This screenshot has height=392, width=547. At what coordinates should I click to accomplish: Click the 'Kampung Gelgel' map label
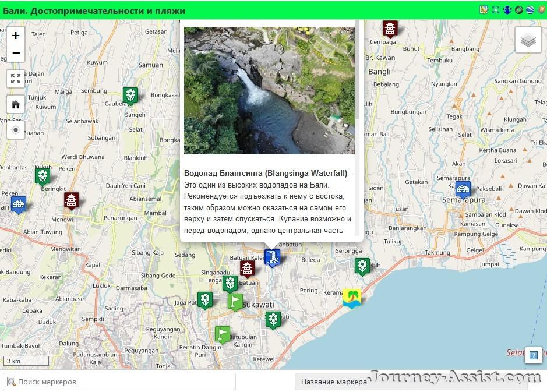(x=477, y=234)
